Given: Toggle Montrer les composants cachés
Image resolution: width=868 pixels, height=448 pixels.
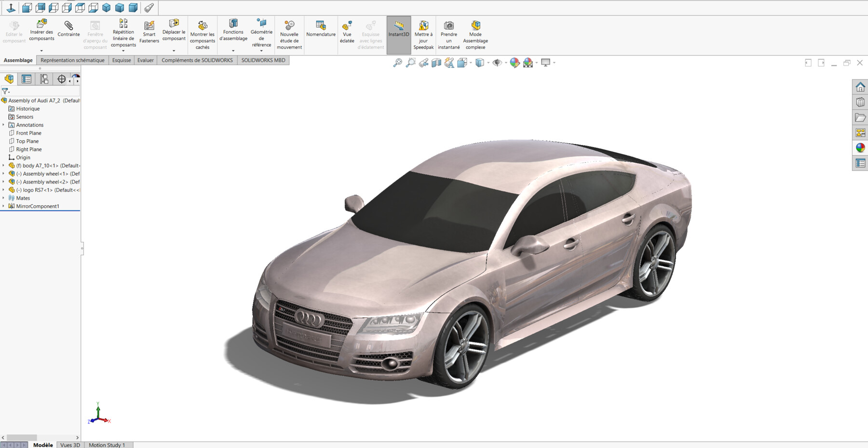Looking at the screenshot, I should point(202,34).
